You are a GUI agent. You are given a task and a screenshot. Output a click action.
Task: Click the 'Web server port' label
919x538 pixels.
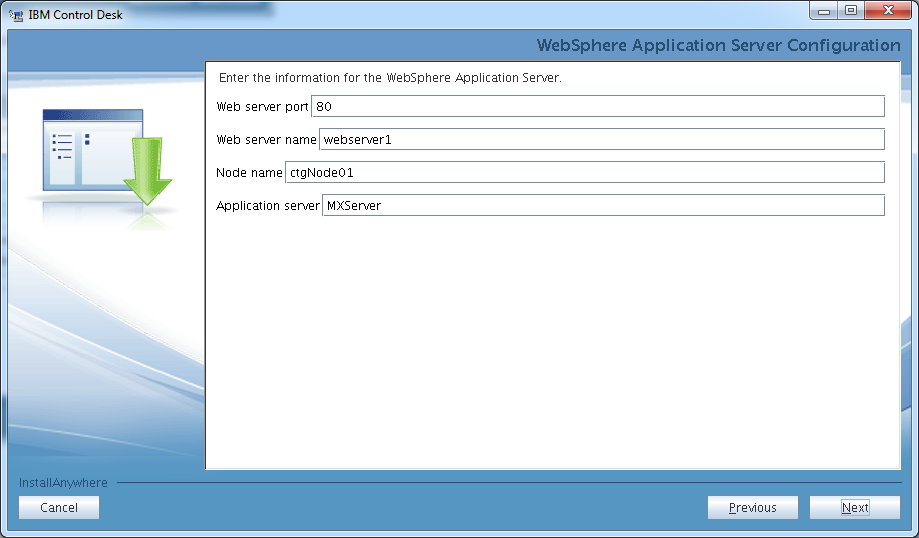(x=262, y=107)
